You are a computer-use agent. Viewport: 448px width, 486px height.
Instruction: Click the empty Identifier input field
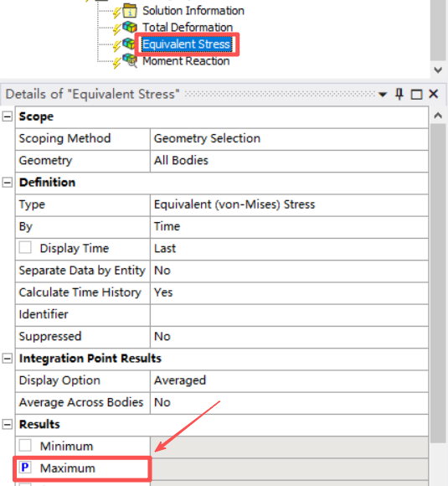(289, 314)
